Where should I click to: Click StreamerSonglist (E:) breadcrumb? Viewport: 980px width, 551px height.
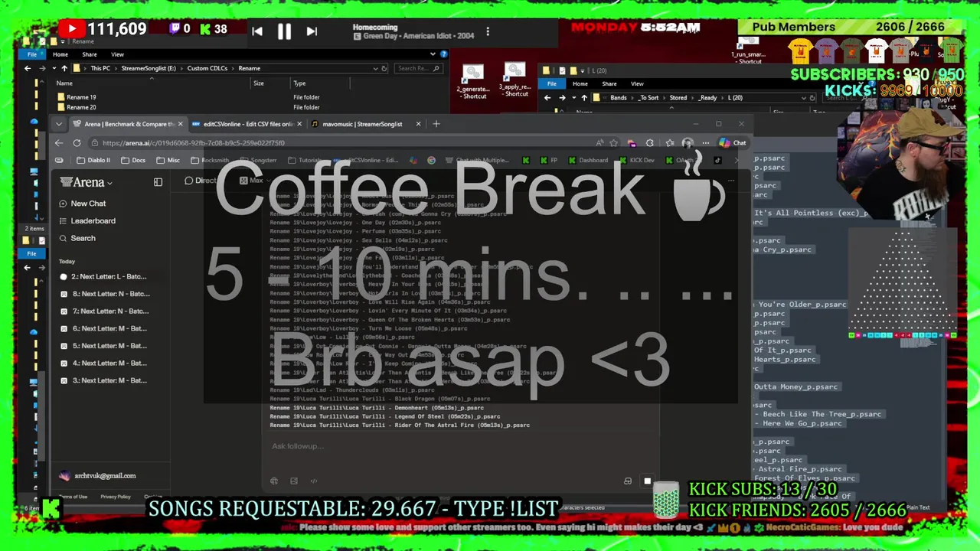[x=149, y=68]
